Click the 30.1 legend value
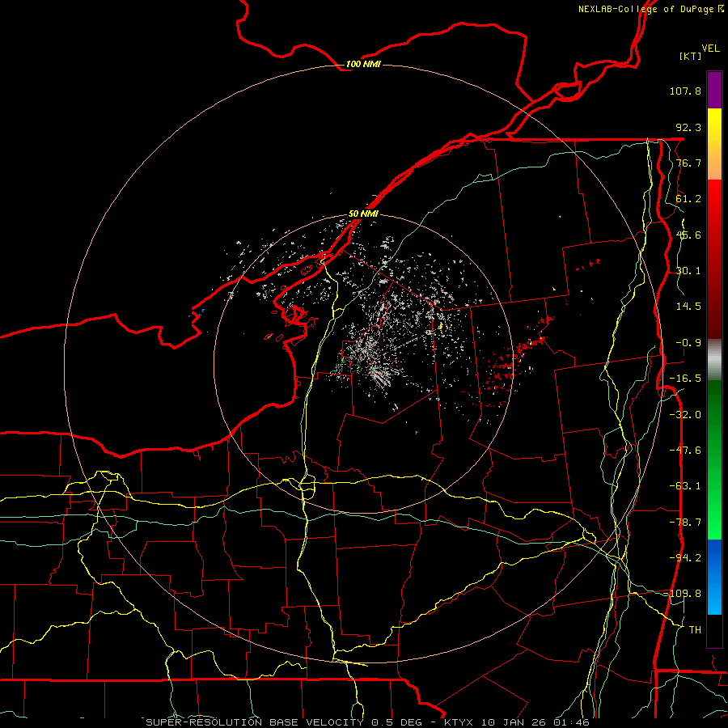This screenshot has width=728, height=728. (688, 271)
